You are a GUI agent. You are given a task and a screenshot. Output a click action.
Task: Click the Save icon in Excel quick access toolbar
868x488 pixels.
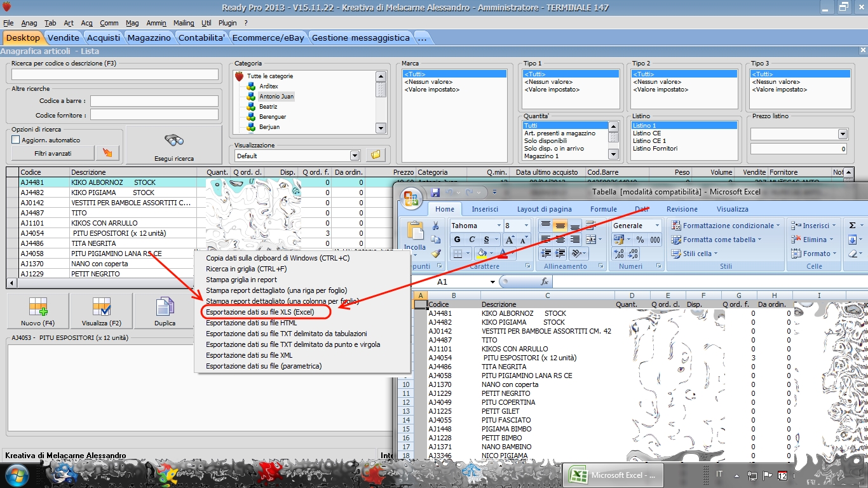[x=435, y=192]
